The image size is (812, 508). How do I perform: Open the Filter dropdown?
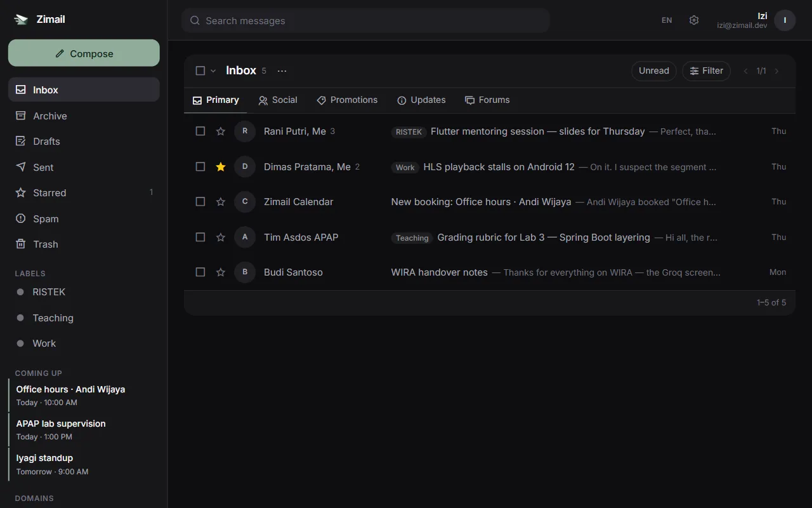tap(707, 70)
